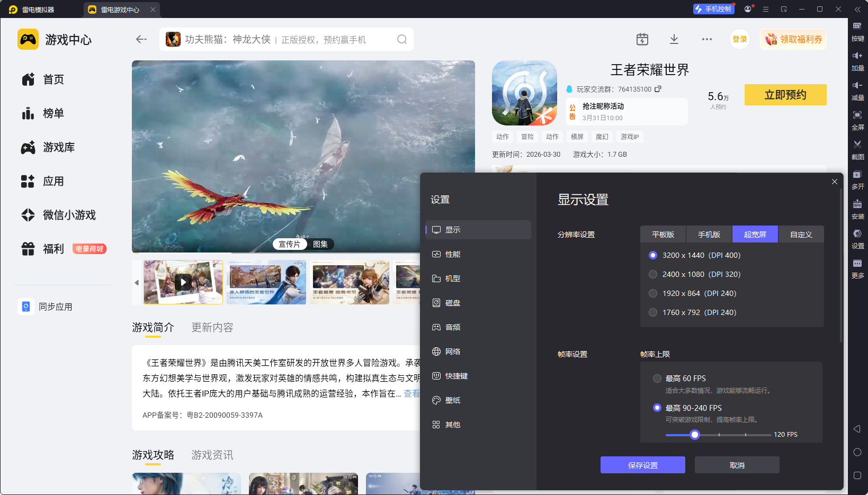
Task: Switch to the 手机版 resolution tab
Action: pyautogui.click(x=709, y=235)
